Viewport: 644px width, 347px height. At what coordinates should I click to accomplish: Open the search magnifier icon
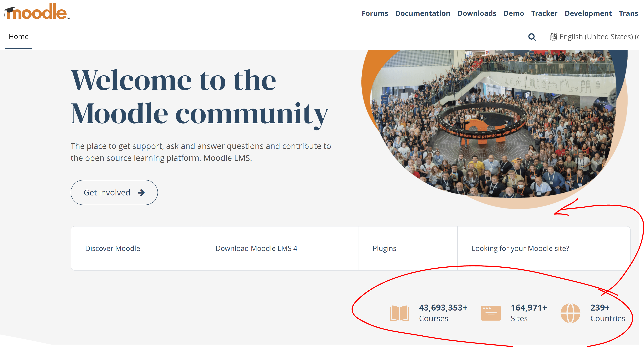tap(532, 37)
